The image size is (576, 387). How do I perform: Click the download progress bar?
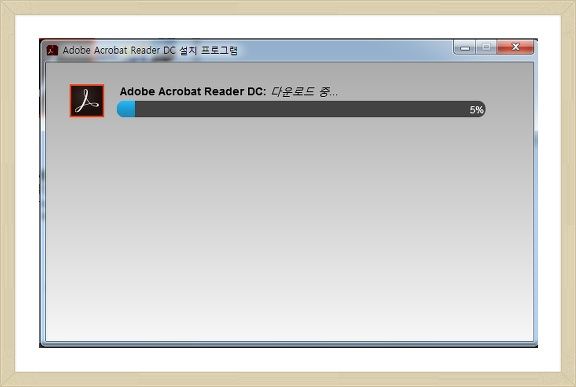[x=301, y=109]
